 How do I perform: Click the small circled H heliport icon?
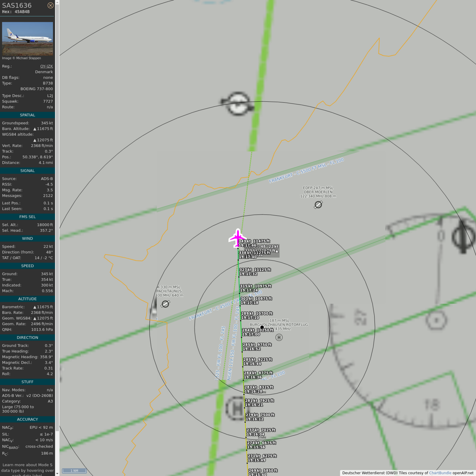click(279, 337)
